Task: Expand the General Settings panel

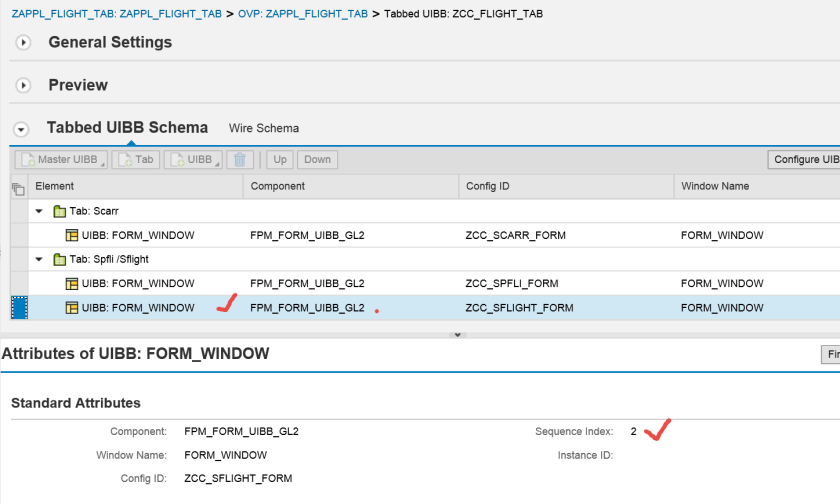Action: (x=24, y=43)
